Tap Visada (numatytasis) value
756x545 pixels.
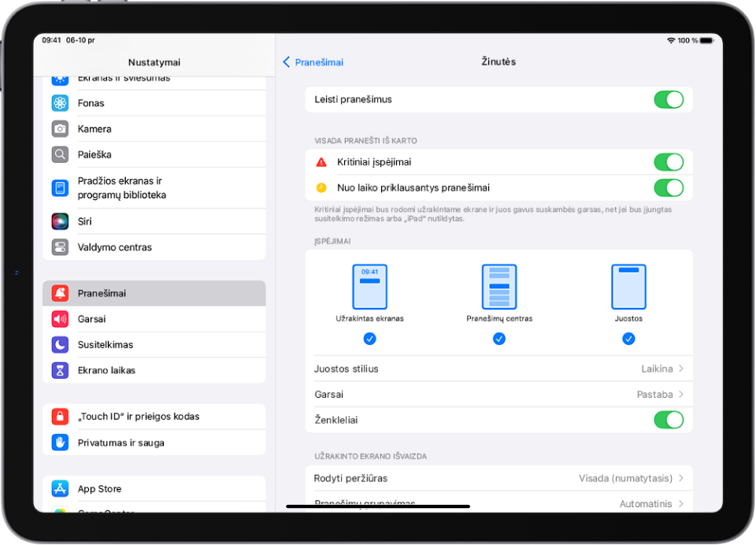(x=625, y=478)
